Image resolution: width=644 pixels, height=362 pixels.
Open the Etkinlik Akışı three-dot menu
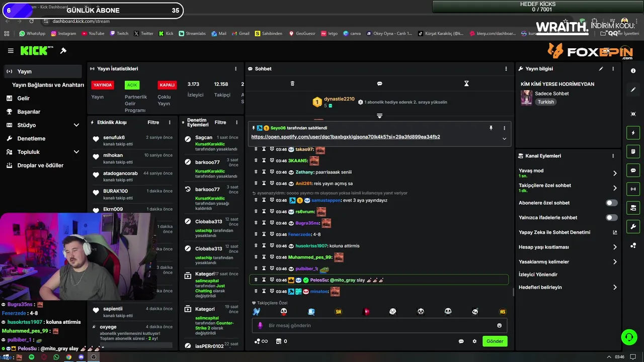pyautogui.click(x=170, y=122)
